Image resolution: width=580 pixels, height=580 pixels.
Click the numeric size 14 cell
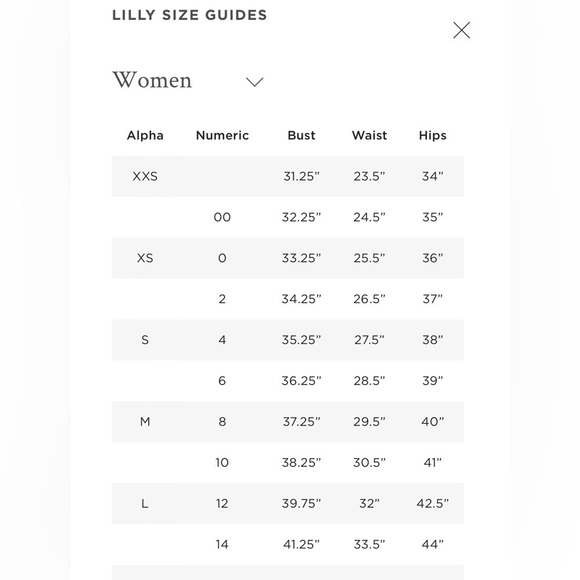click(222, 544)
